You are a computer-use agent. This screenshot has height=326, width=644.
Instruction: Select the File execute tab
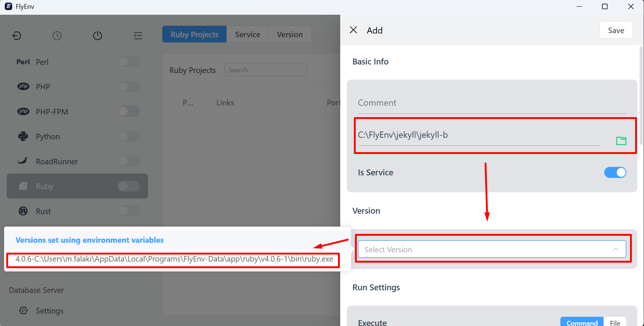615,322
